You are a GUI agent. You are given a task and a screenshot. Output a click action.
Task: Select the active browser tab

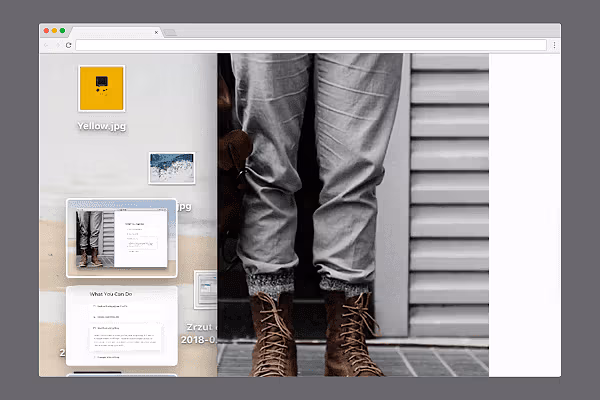[120, 32]
